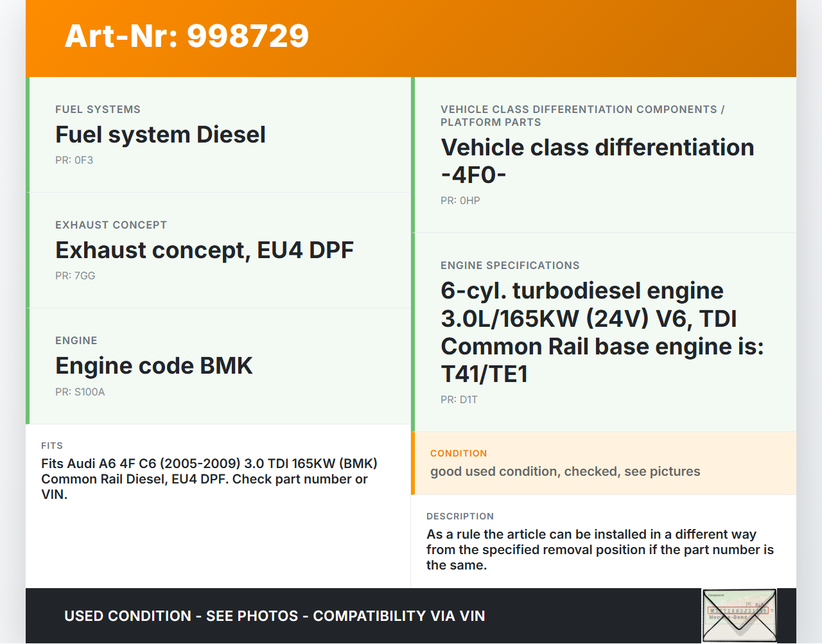Select the Engine code BMK entry
Viewport: 822px width, 644px height.
click(153, 366)
